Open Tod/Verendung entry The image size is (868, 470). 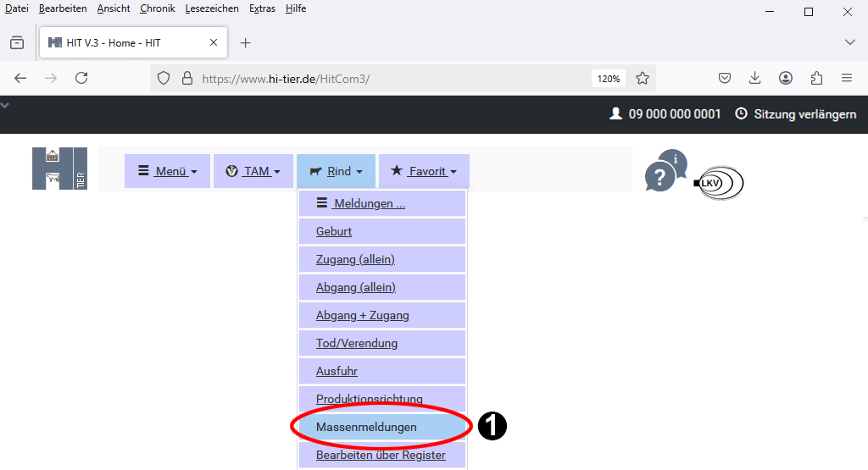point(356,343)
